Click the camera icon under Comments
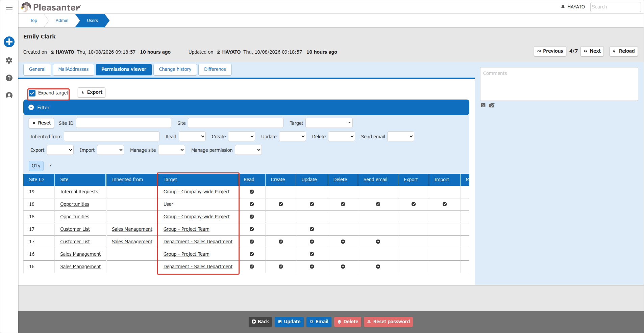Screen dimensions: 644x333 (492, 105)
